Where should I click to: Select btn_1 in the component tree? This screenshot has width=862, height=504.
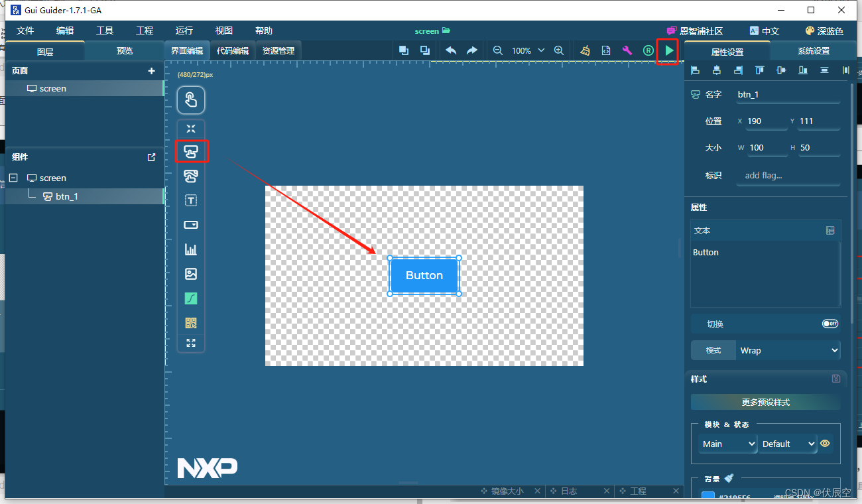click(x=84, y=196)
